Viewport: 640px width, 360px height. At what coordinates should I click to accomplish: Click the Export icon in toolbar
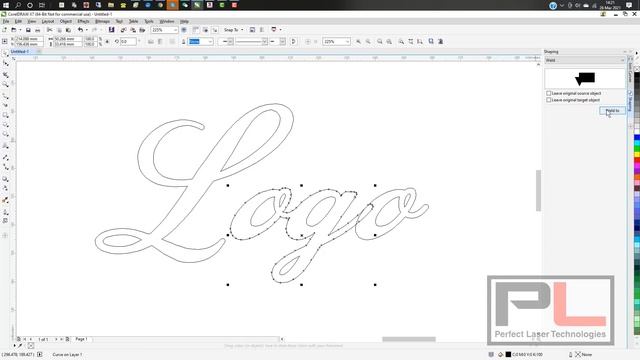click(133, 30)
